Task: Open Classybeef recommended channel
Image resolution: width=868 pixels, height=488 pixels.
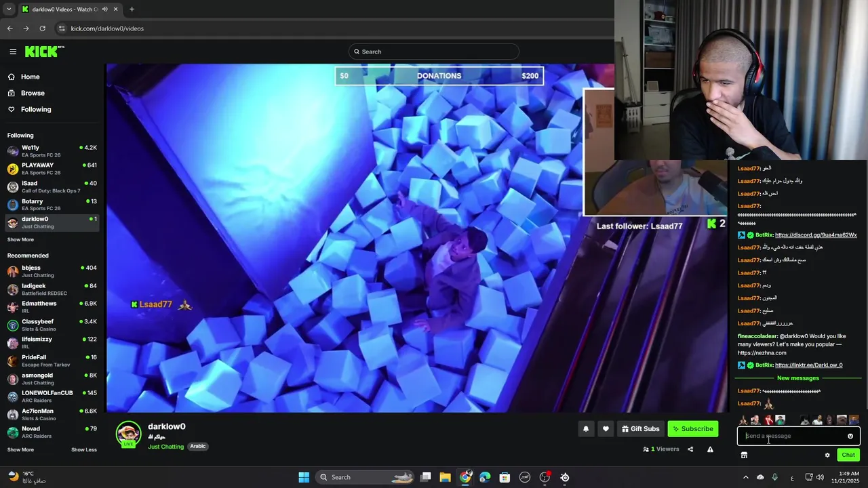Action: point(52,325)
